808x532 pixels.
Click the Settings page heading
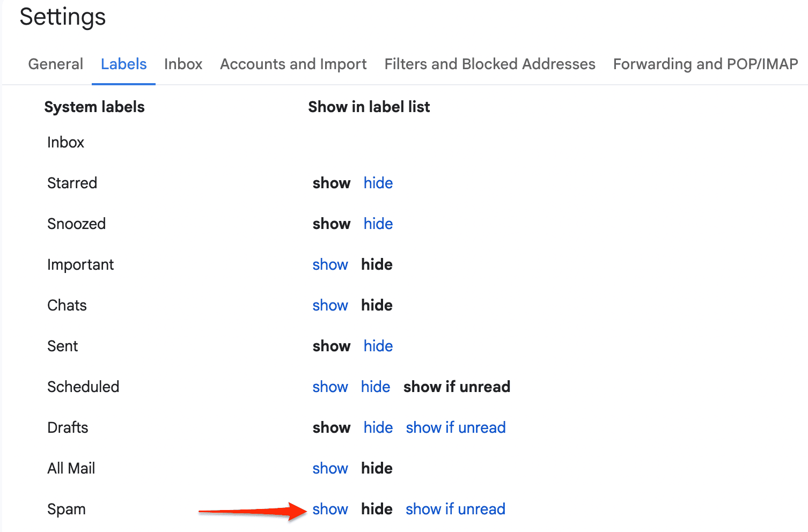pyautogui.click(x=62, y=17)
